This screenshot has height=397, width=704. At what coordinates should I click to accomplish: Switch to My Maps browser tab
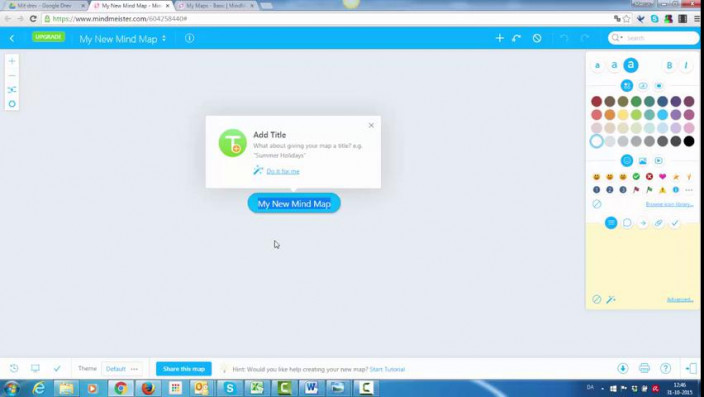tap(215, 6)
